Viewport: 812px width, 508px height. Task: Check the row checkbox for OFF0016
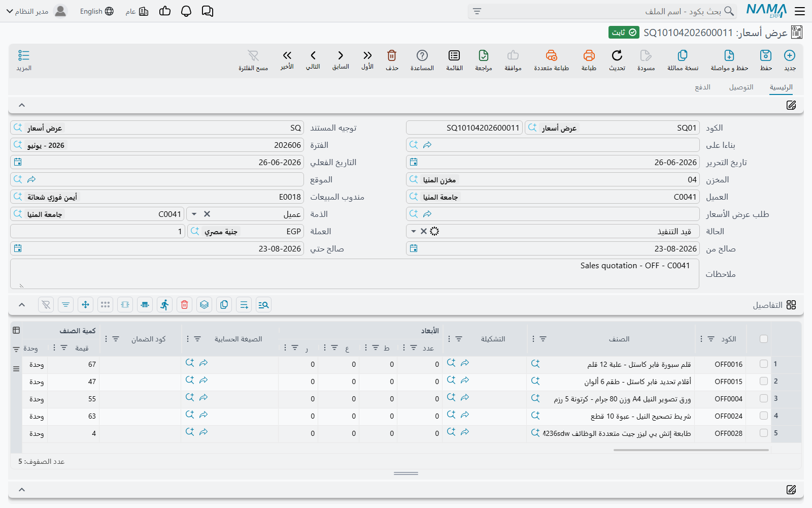coord(764,364)
